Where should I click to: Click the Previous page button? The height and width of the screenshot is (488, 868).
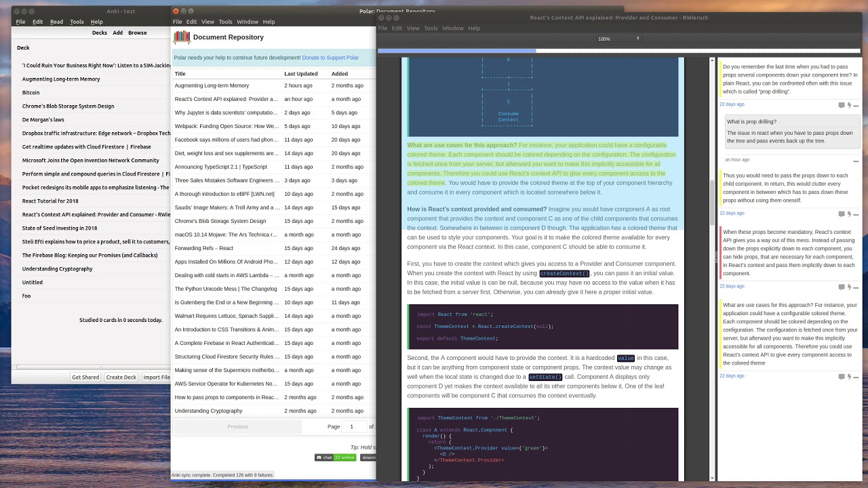pyautogui.click(x=237, y=426)
